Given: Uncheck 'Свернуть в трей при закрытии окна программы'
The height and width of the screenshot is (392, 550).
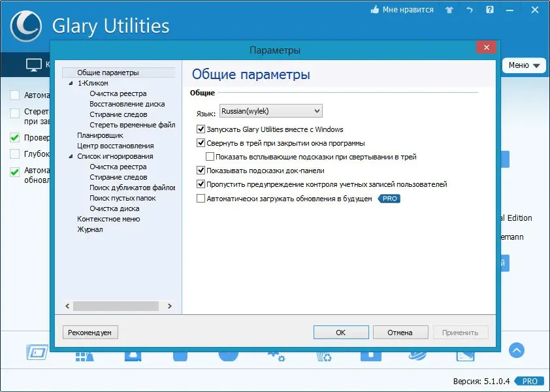Looking at the screenshot, I should point(201,143).
